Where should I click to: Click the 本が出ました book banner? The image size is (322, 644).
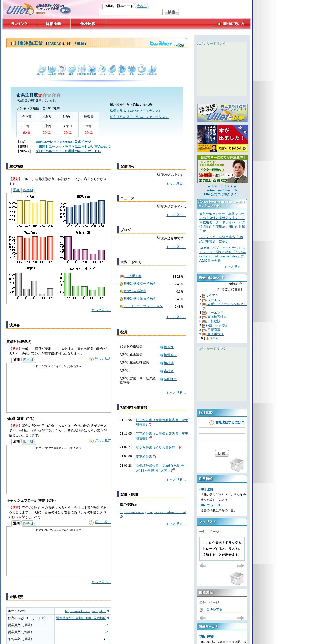[x=222, y=139]
